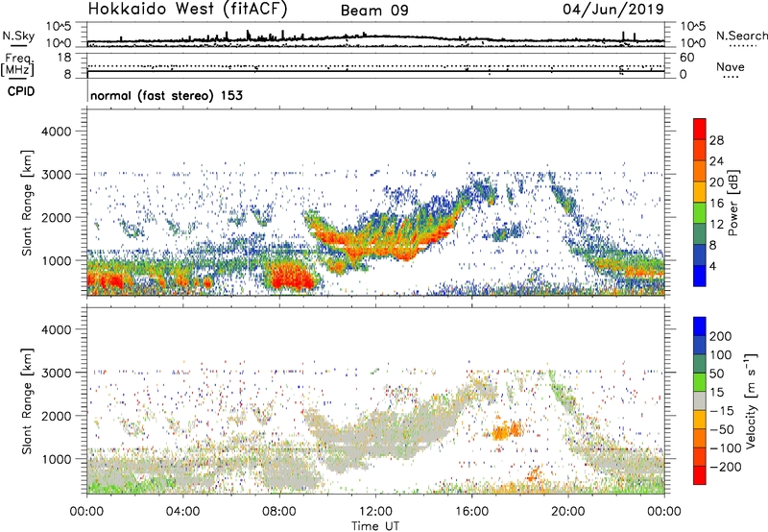The image size is (768, 532).
Task: Click the '1000' tick on the velocity panel
Action: (x=57, y=459)
